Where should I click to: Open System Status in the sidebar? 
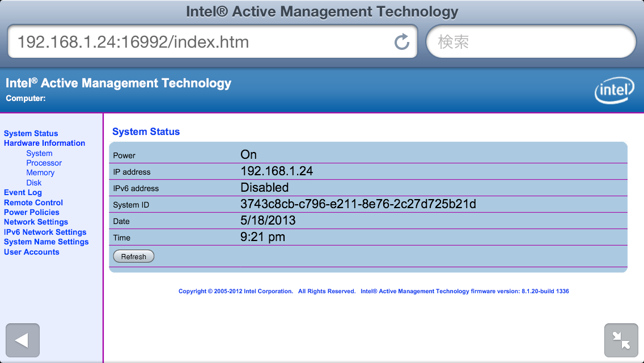pyautogui.click(x=31, y=134)
